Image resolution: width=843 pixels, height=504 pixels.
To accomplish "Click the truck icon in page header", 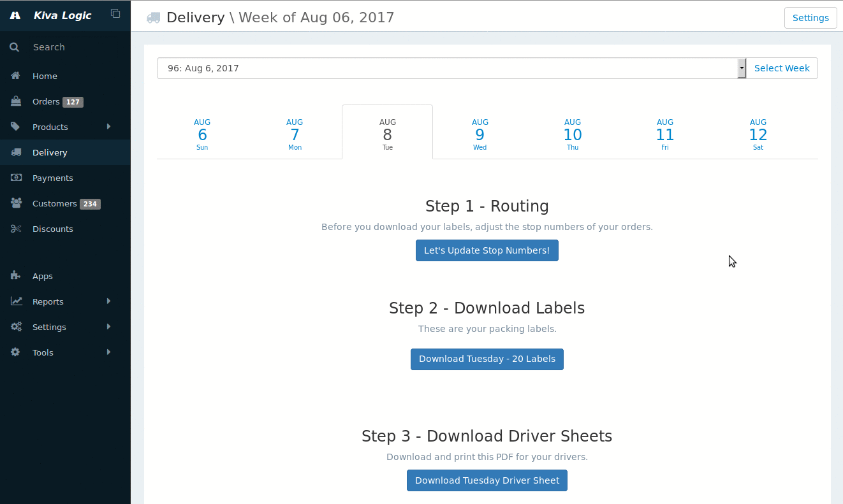I will click(x=153, y=18).
